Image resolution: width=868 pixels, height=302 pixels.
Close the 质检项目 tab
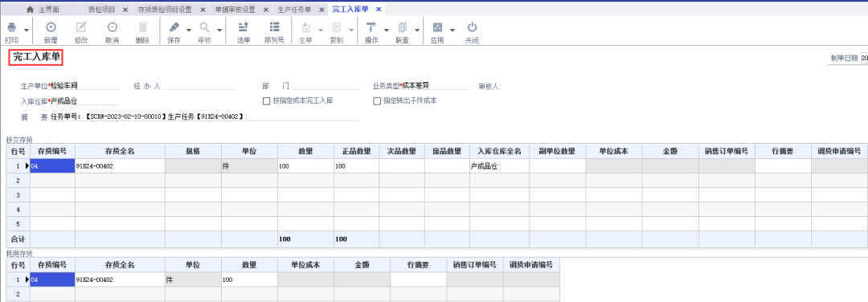pos(125,10)
